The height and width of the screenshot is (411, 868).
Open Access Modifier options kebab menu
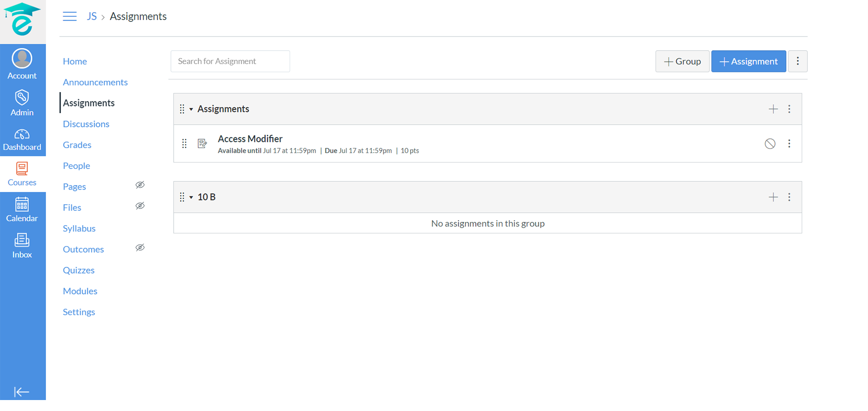click(789, 144)
